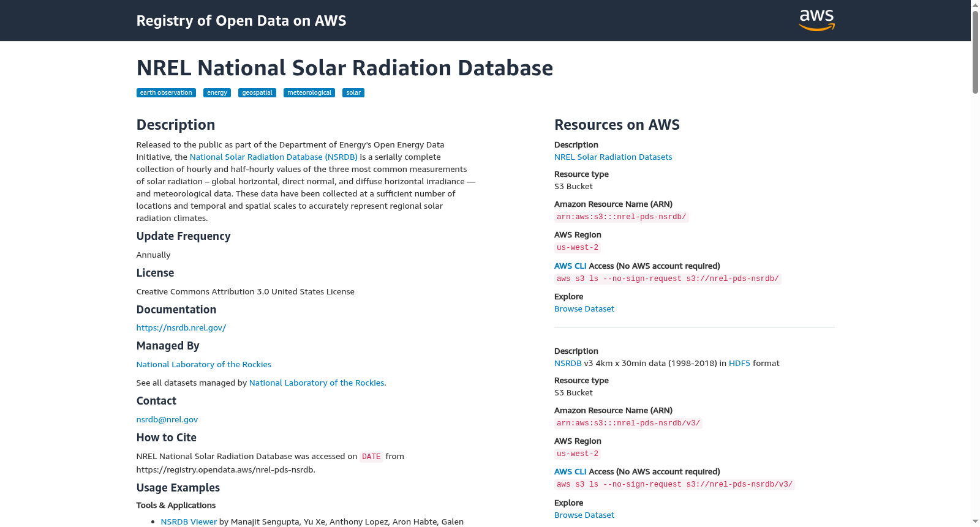Open National Laboratory of the Rockies under Managed By
The height and width of the screenshot is (527, 980).
click(x=204, y=365)
